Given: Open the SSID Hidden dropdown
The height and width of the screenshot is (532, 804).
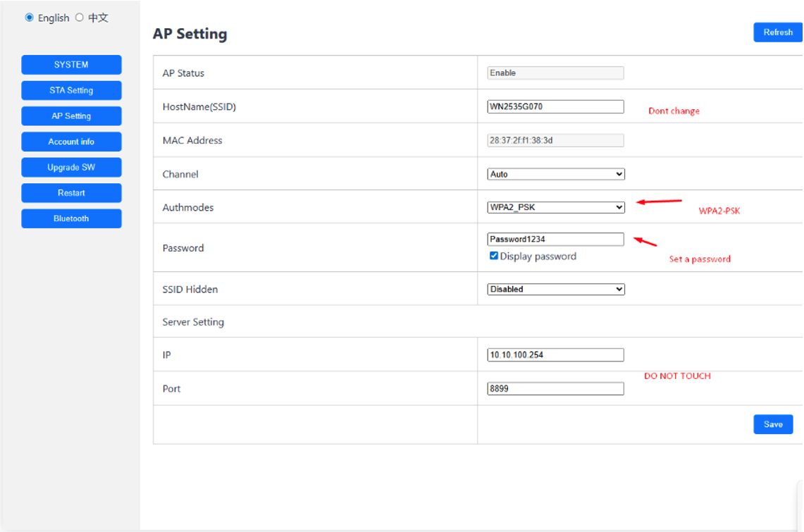Looking at the screenshot, I should pos(556,289).
